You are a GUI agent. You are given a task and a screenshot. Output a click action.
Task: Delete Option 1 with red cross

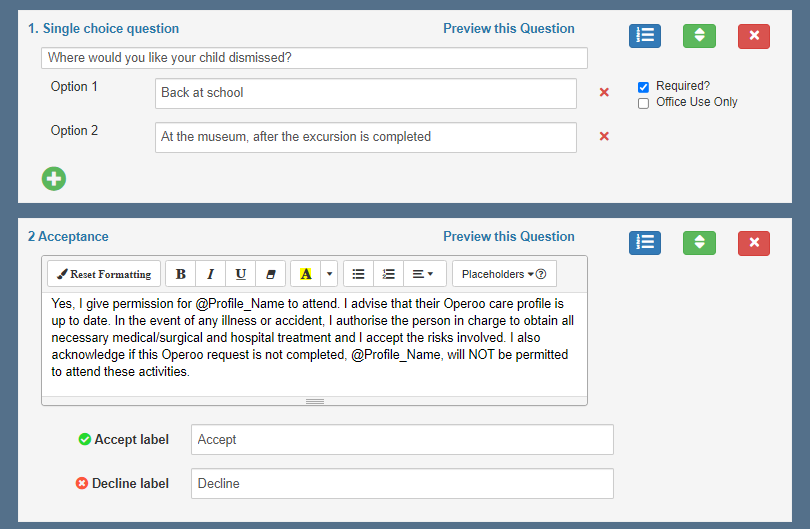pos(604,93)
